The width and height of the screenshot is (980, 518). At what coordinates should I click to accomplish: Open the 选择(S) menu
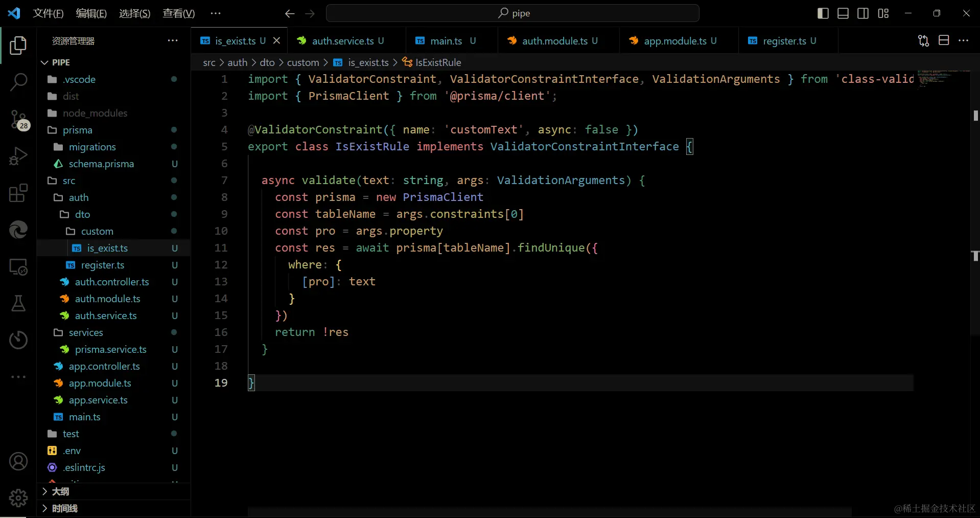point(135,13)
